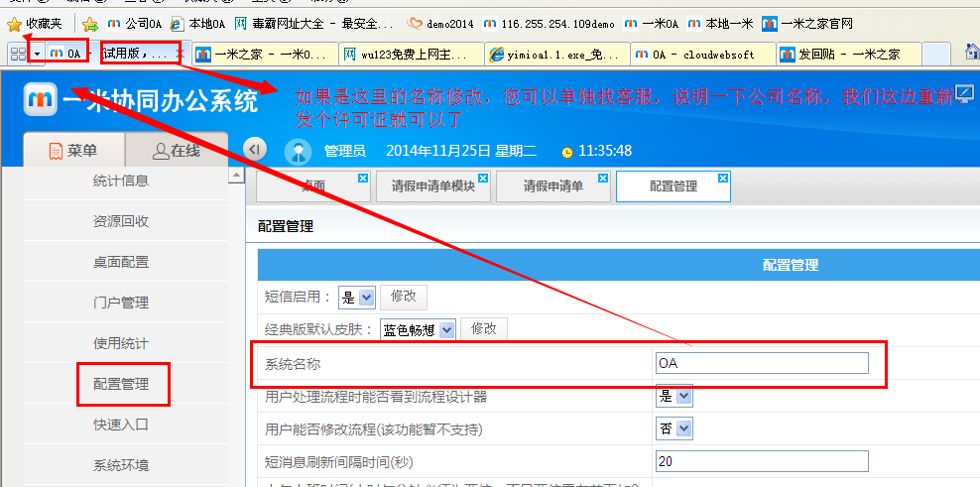
Task: Close the 配置管理 page tab
Action: (x=722, y=179)
